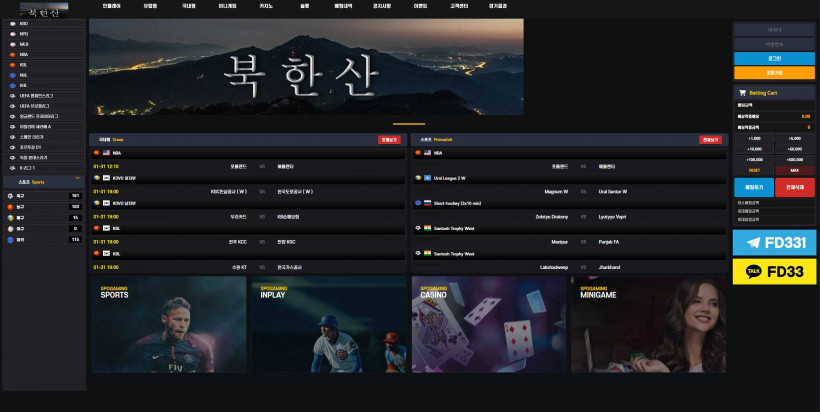Viewport: 820px width, 412px height.
Task: Open the INPLAY promo thumbnail
Action: click(x=329, y=324)
